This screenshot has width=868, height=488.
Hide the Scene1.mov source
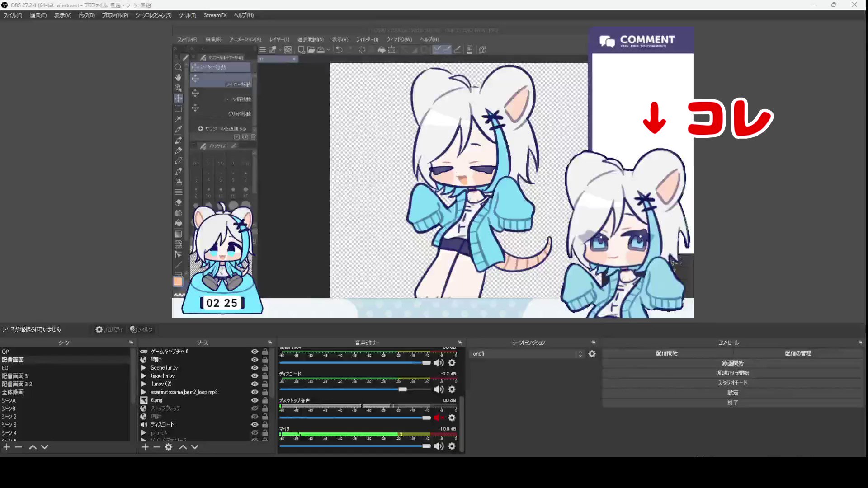(255, 368)
